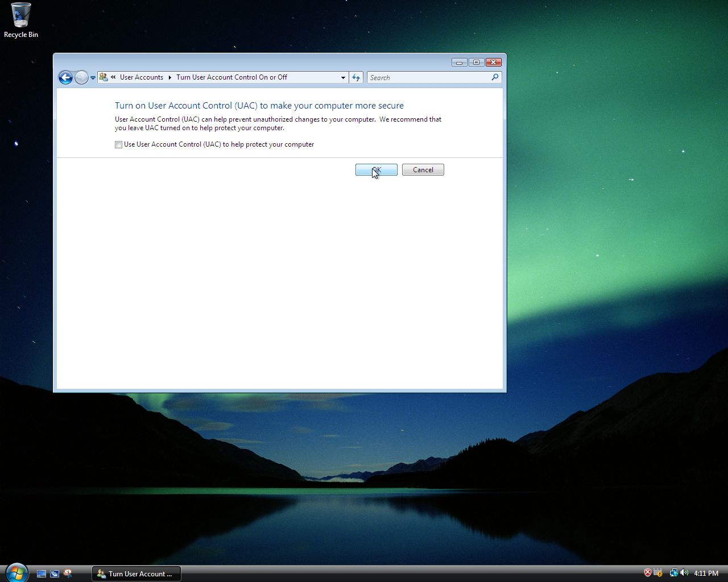This screenshot has height=582, width=728.
Task: Close the User Account Control window
Action: tap(493, 62)
